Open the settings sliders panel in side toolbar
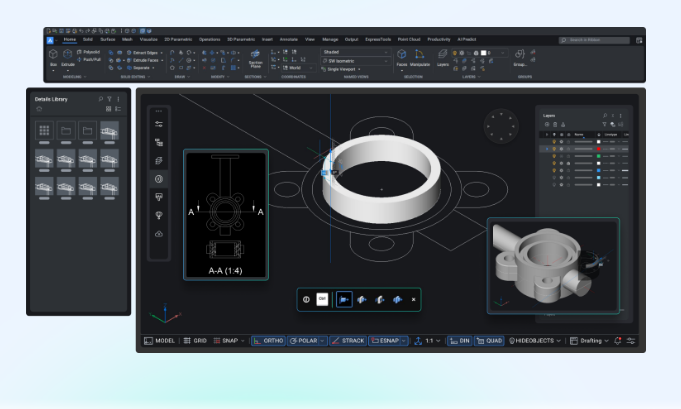681x409 pixels. (x=159, y=124)
